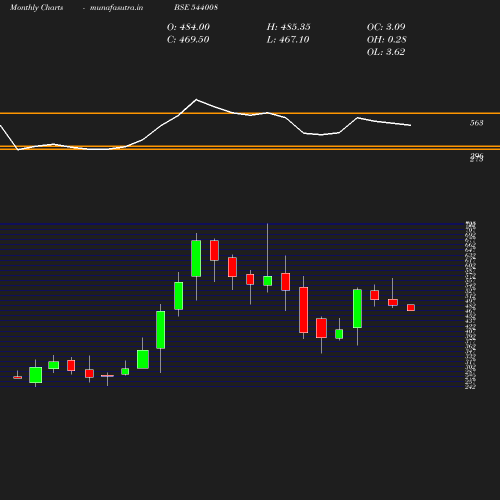
Task: Click the peak of the white indicator line
Action: pyautogui.click(x=196, y=99)
